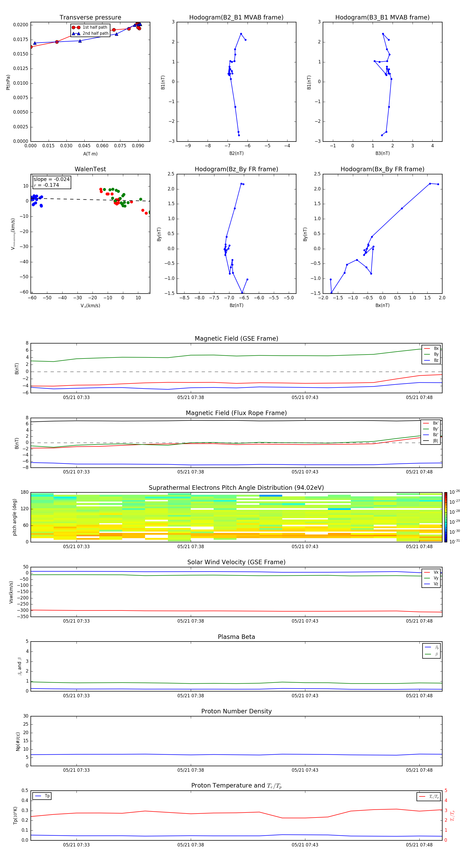Screen dimensions: 473x868
Task: Click the 'slope = -0.024' annotation
Action: [x=52, y=179]
